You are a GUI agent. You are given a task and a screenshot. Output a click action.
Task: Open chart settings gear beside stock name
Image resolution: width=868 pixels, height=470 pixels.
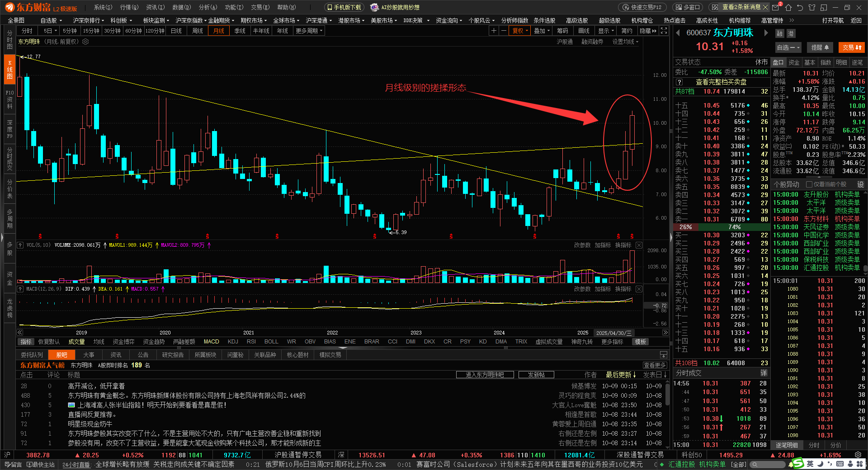tap(85, 42)
